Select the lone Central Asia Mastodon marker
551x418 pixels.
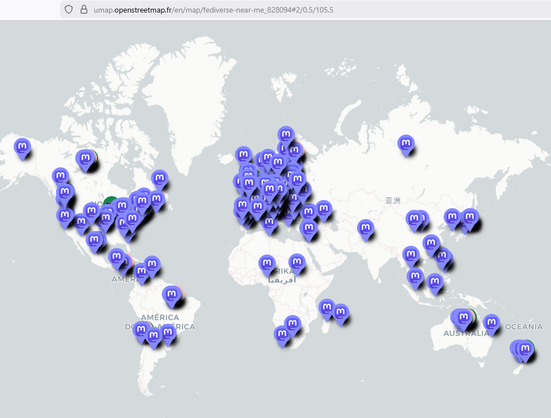coord(365,230)
